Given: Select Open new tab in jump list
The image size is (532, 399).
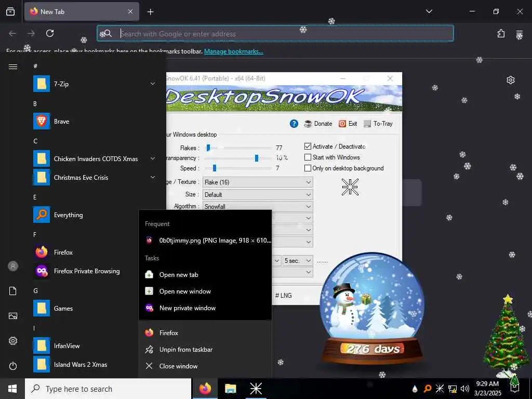Looking at the screenshot, I should (205, 274).
